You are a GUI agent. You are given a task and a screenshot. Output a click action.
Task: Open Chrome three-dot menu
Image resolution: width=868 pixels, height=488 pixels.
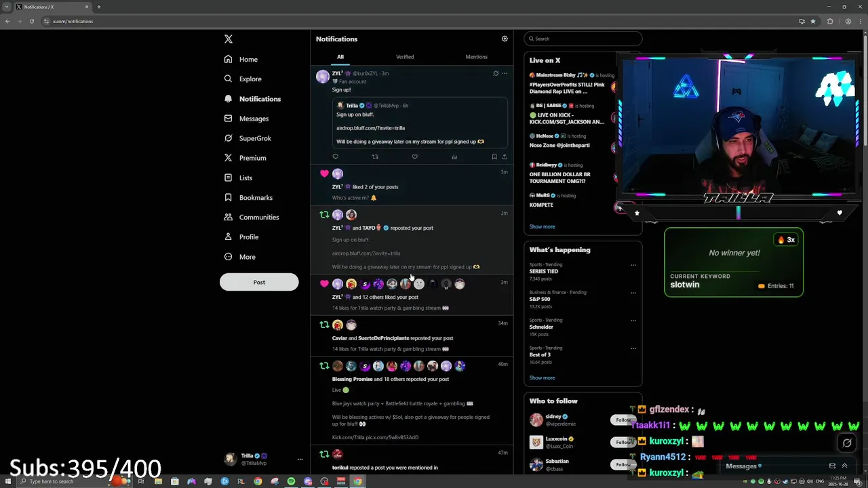[860, 21]
